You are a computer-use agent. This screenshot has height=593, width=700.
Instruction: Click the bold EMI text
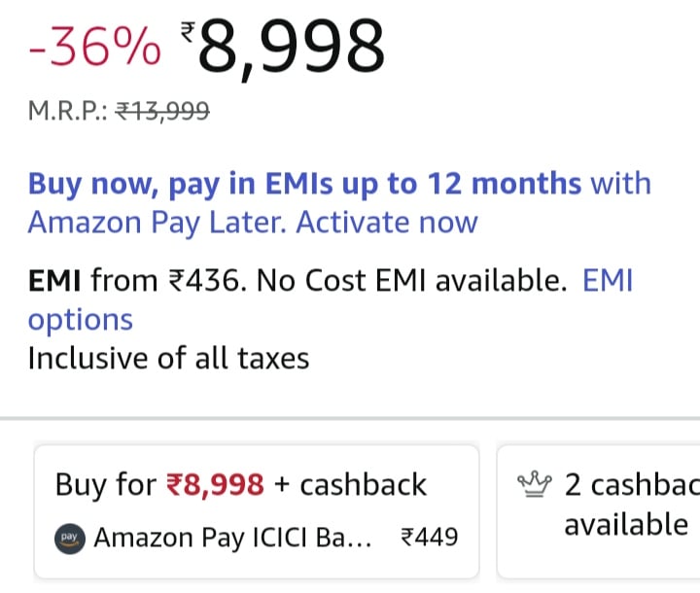tap(55, 281)
